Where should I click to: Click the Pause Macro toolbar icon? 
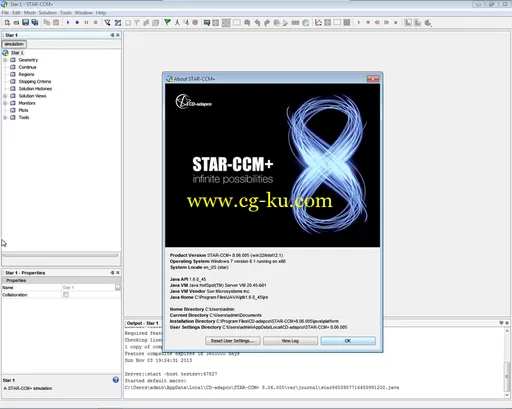[x=86, y=22]
